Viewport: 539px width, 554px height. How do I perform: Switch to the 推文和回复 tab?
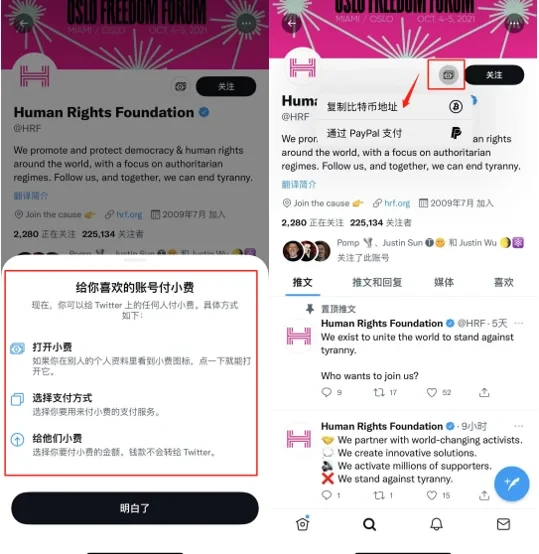click(377, 282)
